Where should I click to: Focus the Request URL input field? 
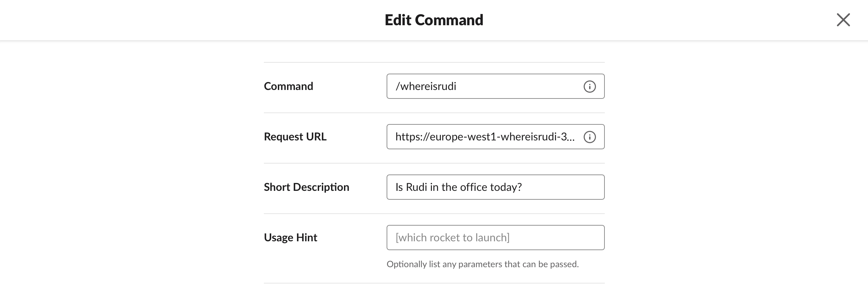pos(484,137)
